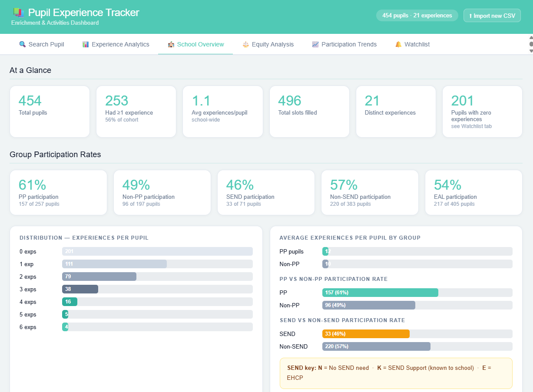Click the bar chart icon for Experience Analytics
Image resolution: width=533 pixels, height=392 pixels.
[x=86, y=44]
